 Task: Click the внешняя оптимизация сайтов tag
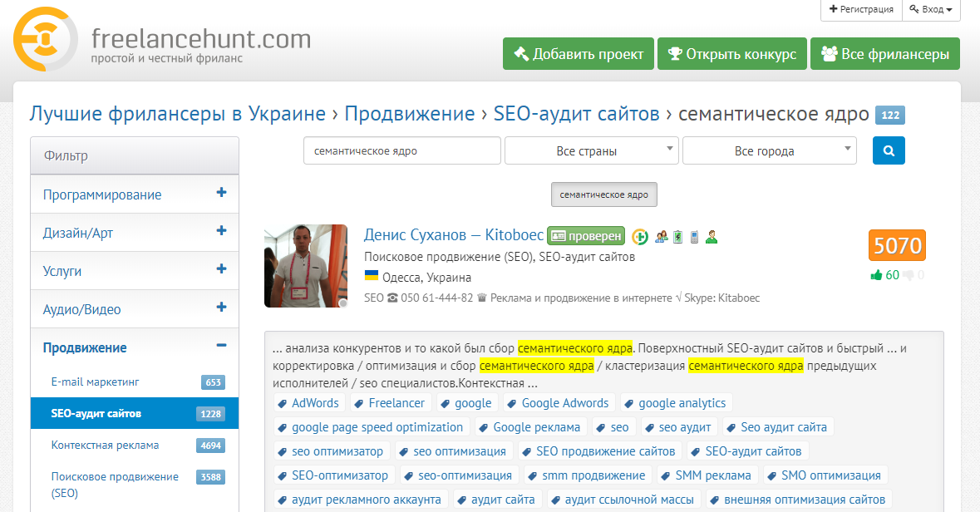798,500
